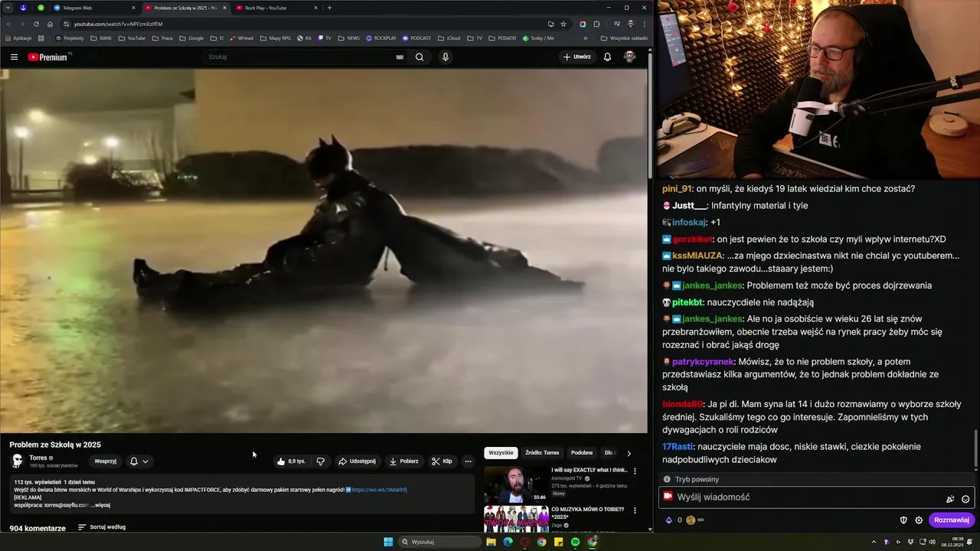
Task: Open the BANK bookmarks folder
Action: pos(100,37)
